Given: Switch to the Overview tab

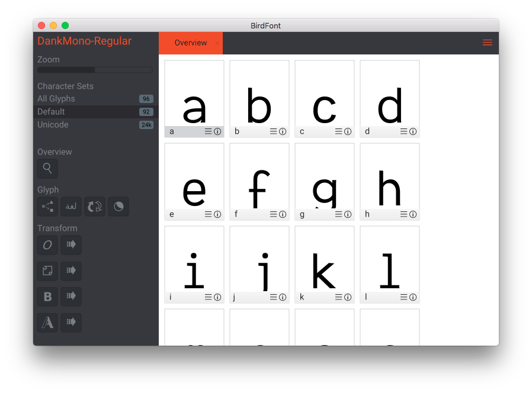Looking at the screenshot, I should point(190,42).
